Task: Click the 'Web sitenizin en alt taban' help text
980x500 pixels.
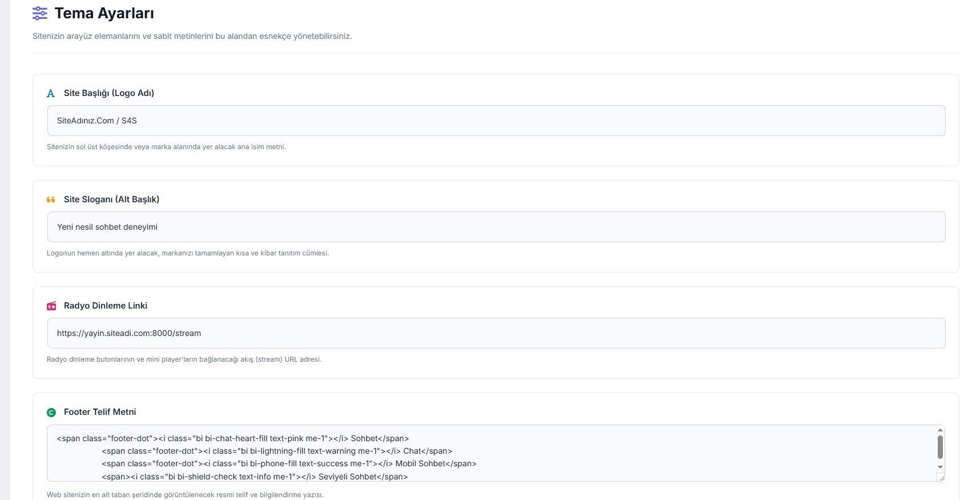Action: 185,495
